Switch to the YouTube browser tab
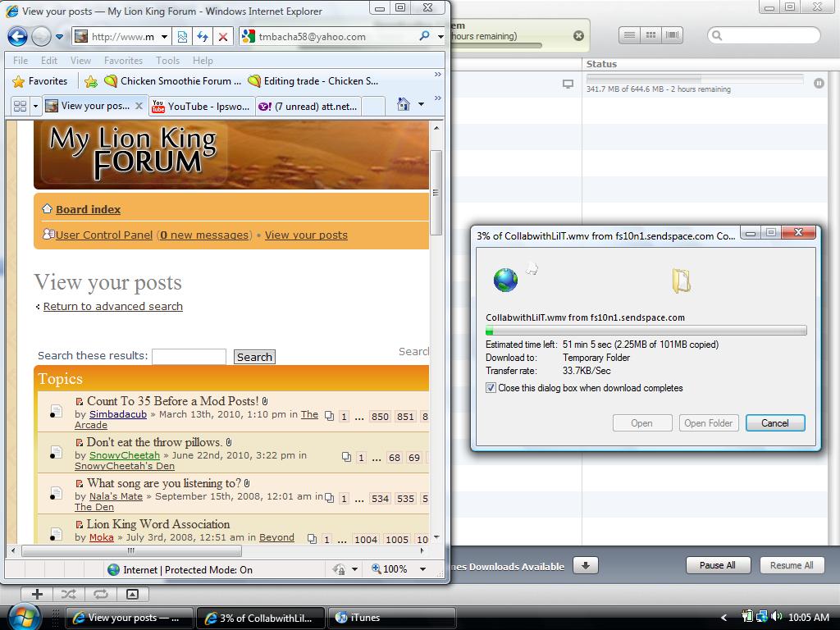Image resolution: width=840 pixels, height=630 pixels. coord(201,106)
